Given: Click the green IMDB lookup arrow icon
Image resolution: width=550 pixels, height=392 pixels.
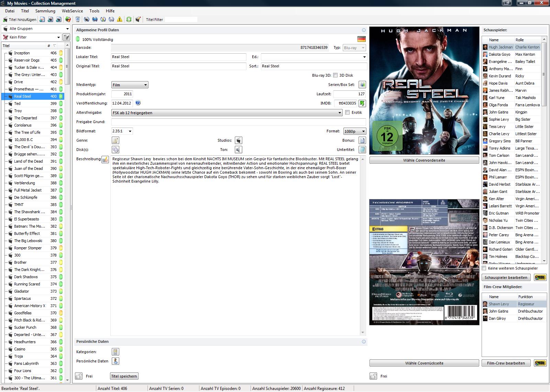Looking at the screenshot, I should click(362, 103).
